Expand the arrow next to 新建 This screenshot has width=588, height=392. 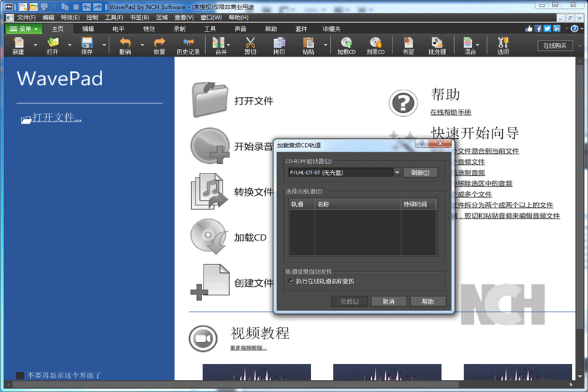35,45
